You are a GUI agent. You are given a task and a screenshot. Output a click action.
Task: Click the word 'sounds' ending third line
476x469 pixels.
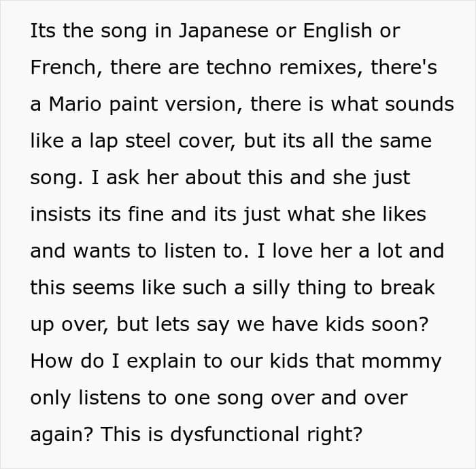[420, 104]
